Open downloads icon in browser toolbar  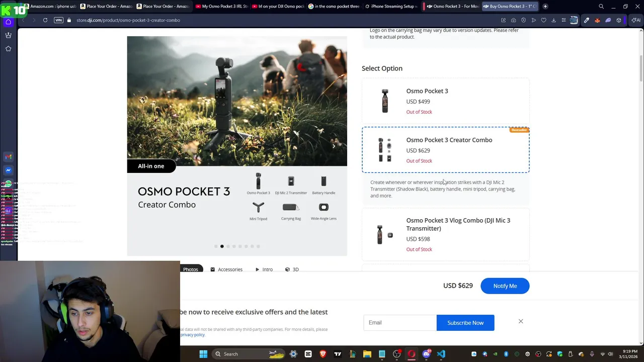[553, 20]
